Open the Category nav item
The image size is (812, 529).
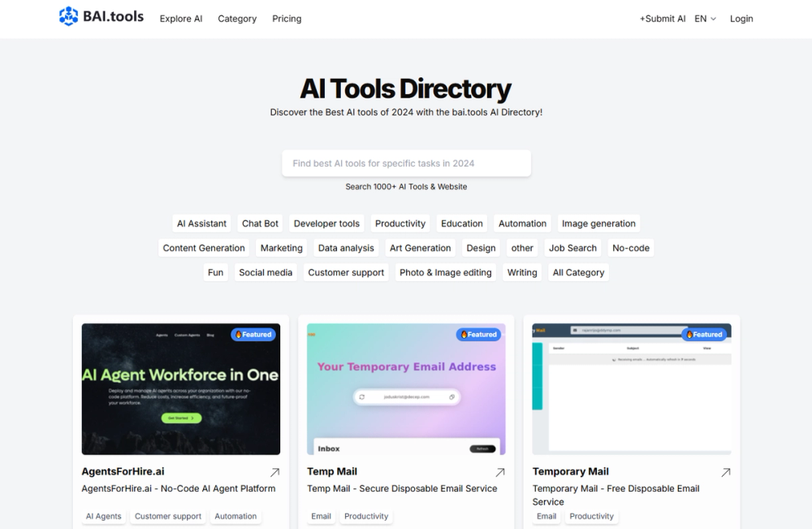[237, 19]
